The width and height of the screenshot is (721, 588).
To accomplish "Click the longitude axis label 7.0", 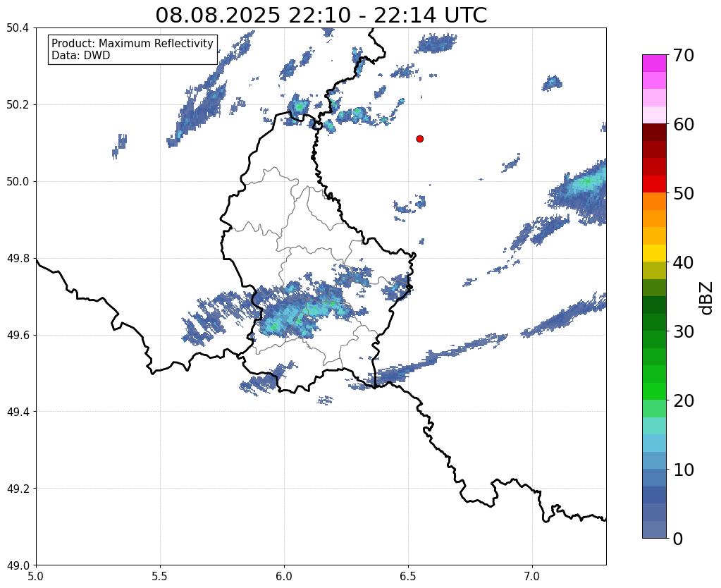I will pyautogui.click(x=532, y=577).
